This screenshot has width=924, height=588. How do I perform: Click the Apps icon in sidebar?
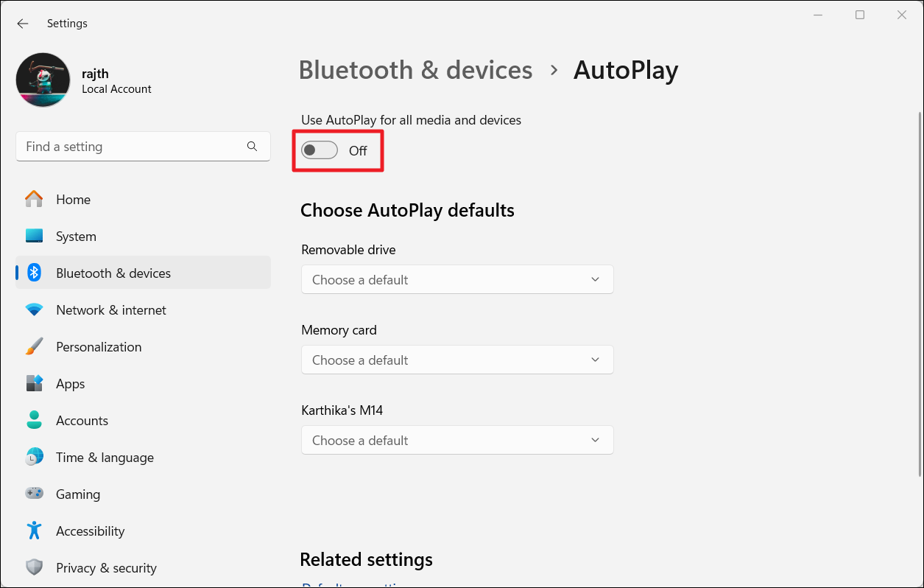(34, 383)
